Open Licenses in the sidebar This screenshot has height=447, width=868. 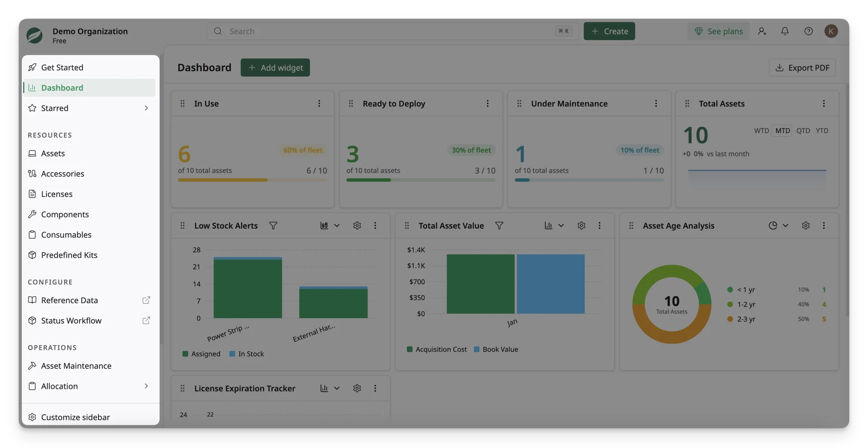89,194
